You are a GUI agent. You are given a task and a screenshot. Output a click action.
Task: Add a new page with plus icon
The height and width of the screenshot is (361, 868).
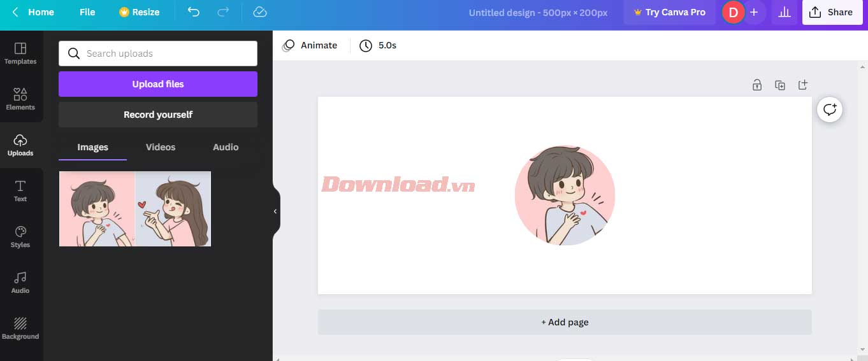click(803, 85)
